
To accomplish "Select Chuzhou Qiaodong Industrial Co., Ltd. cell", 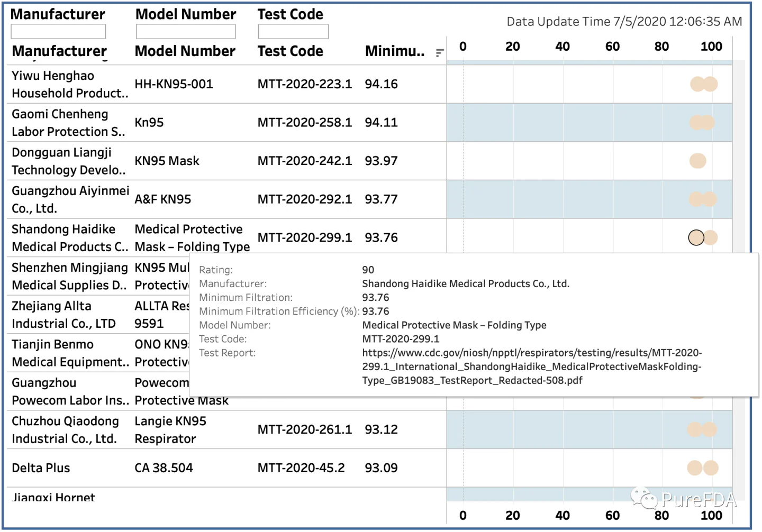I will [x=65, y=430].
